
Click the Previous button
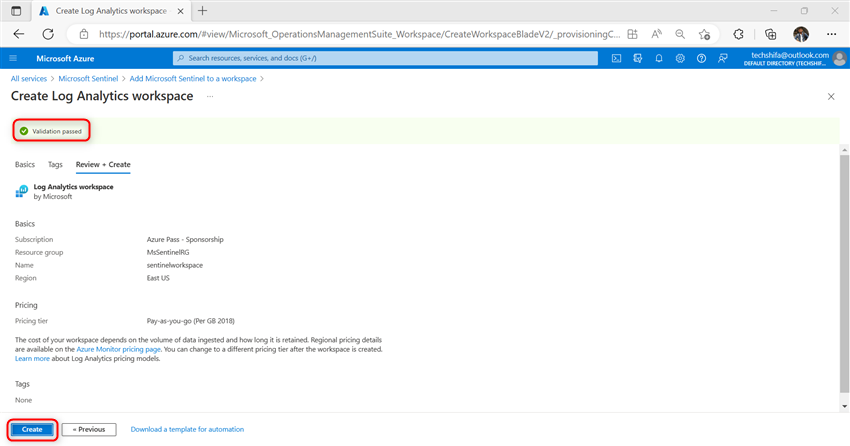[89, 429]
